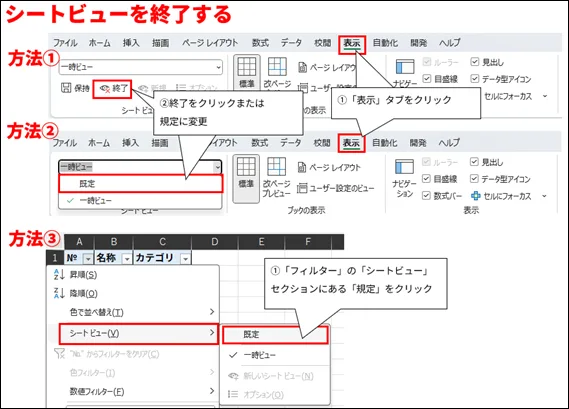
Task: Sort ascending with 昇順(S) icon
Action: click(x=59, y=275)
